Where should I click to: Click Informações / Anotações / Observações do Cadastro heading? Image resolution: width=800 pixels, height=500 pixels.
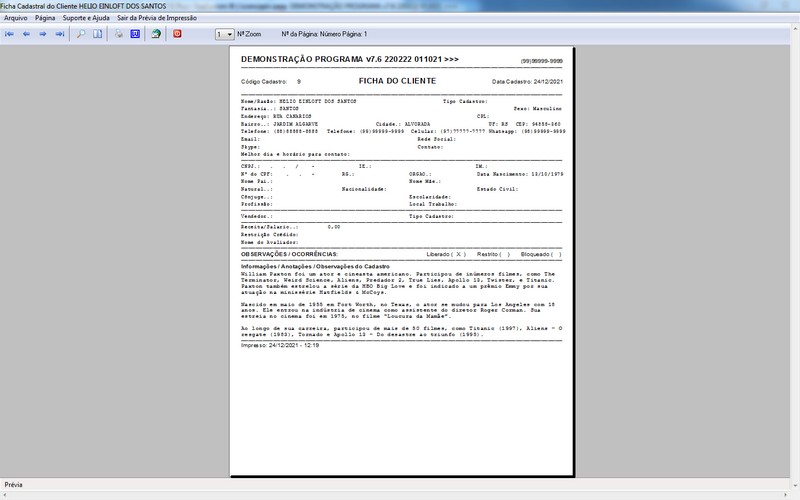click(315, 266)
